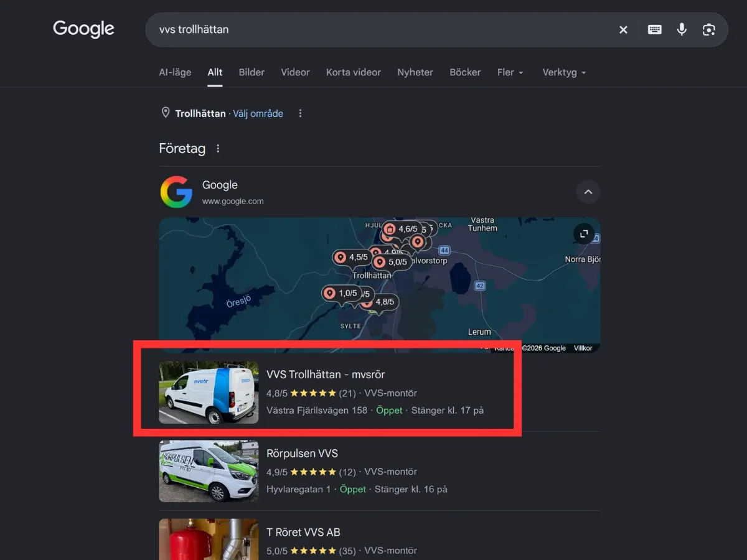This screenshot has height=560, width=747.
Task: Click the Välj område link
Action: pos(258,113)
